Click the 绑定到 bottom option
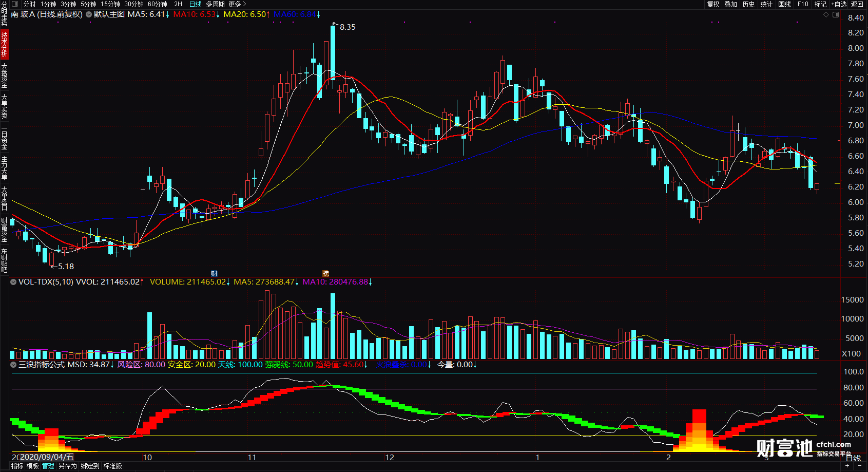This screenshot has height=472, width=868. (x=90, y=466)
